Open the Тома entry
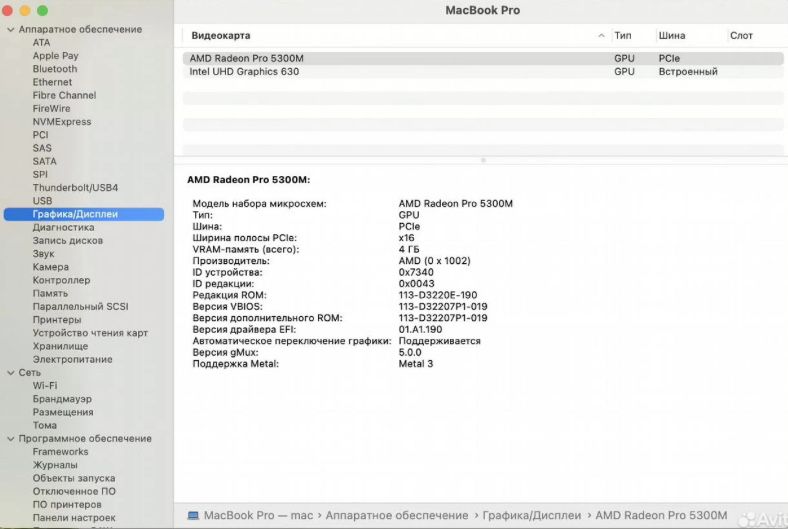Screen dimensions: 788x529 tap(45, 426)
